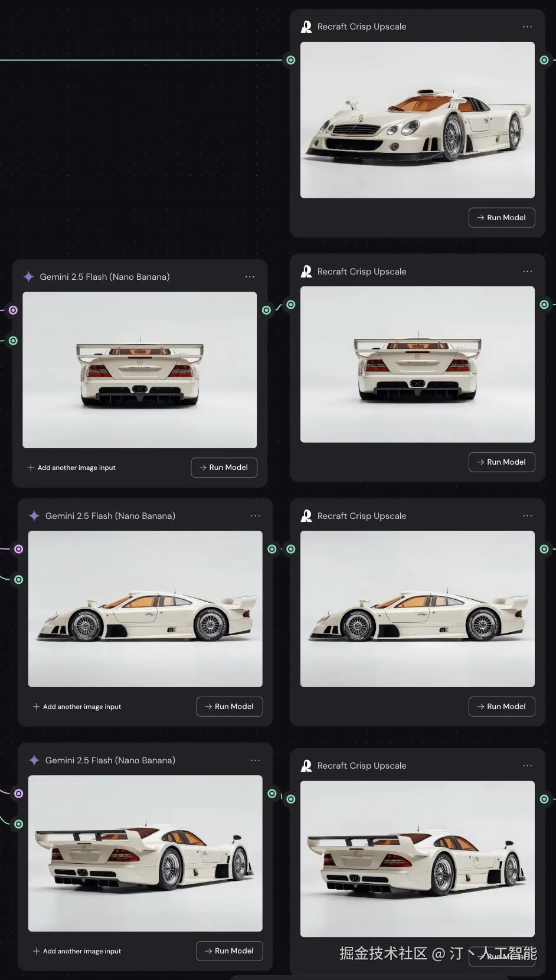Select side-view car thumbnail in Gemini node
This screenshot has width=556, height=980.
coord(145,609)
